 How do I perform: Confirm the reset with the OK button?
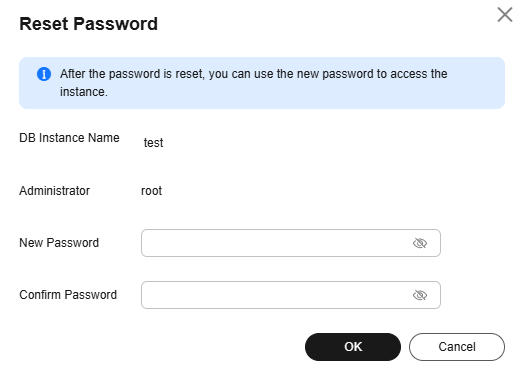tap(353, 347)
